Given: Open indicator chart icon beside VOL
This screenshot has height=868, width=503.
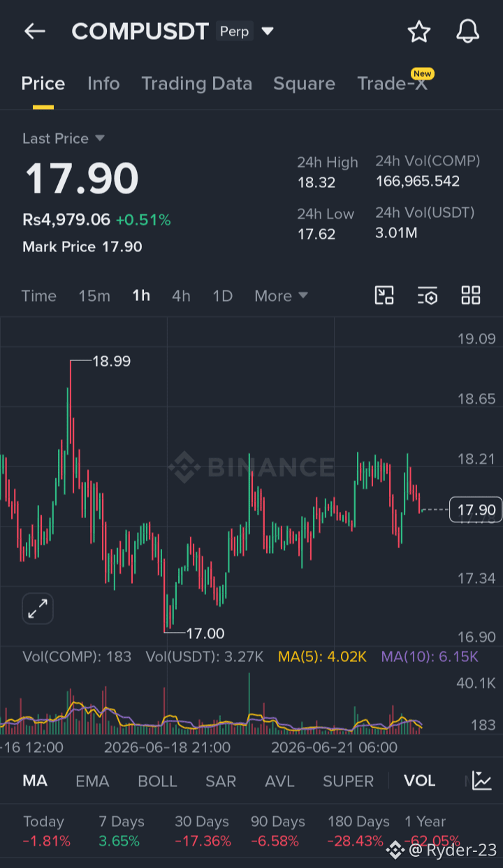Looking at the screenshot, I should click(x=481, y=781).
